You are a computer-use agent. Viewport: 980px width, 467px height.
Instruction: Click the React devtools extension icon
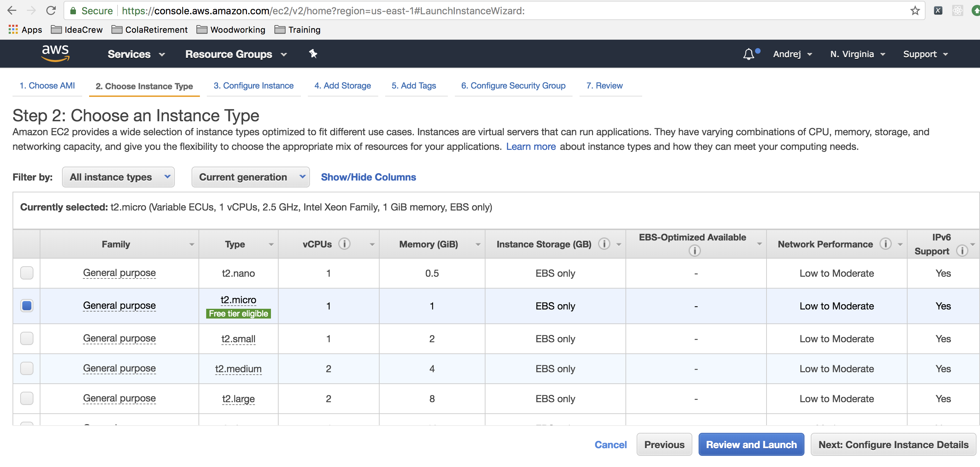coord(957,10)
